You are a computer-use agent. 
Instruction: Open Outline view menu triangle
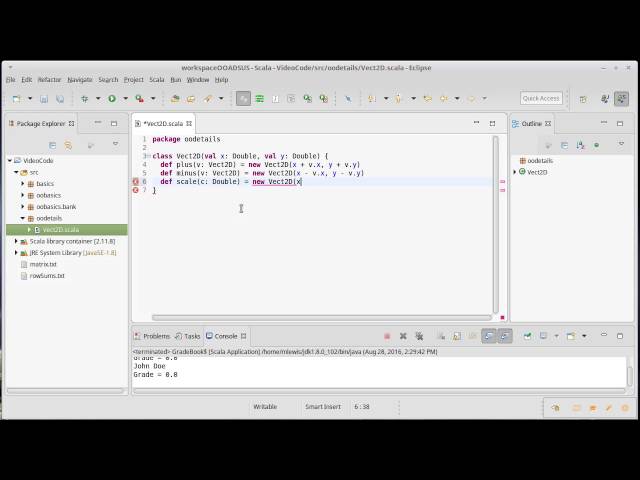pyautogui.click(x=621, y=144)
